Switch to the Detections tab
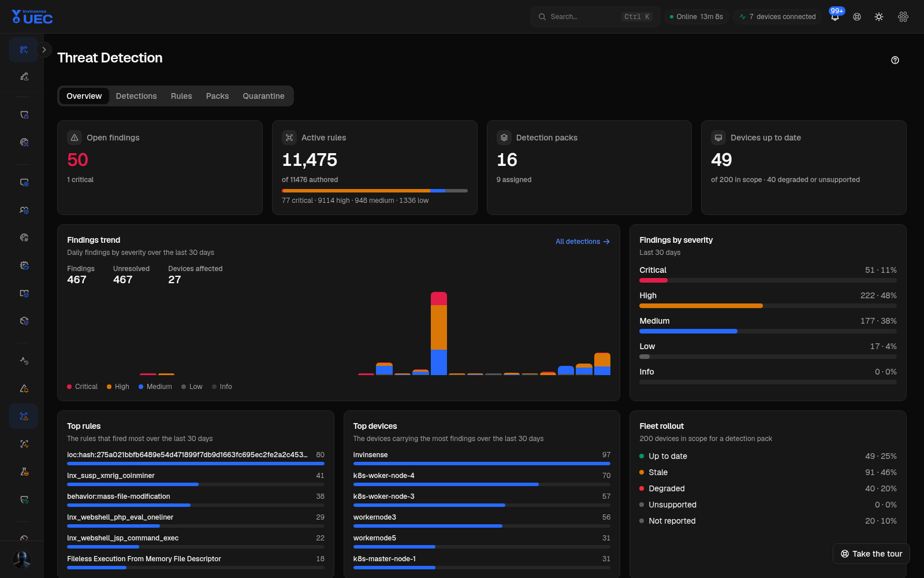Viewport: 924px width, 578px height. point(136,96)
